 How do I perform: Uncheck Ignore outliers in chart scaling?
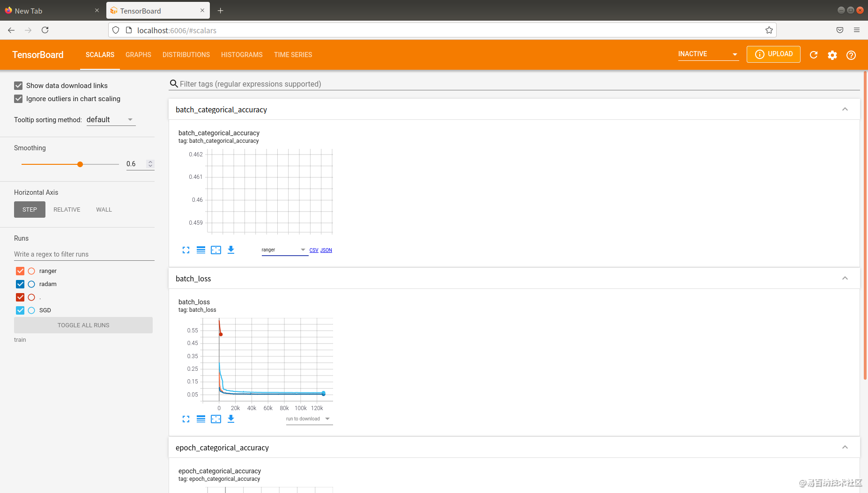click(18, 99)
